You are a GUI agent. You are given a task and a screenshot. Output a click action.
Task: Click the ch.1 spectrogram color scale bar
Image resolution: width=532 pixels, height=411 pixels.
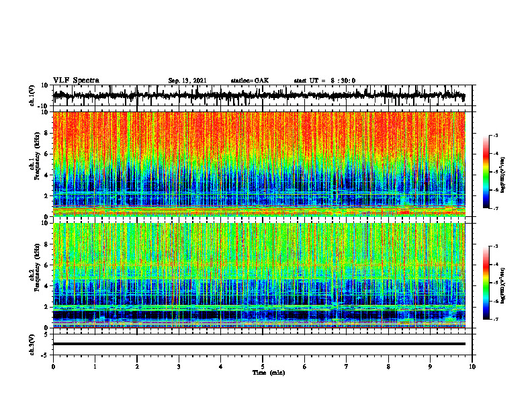(486, 172)
